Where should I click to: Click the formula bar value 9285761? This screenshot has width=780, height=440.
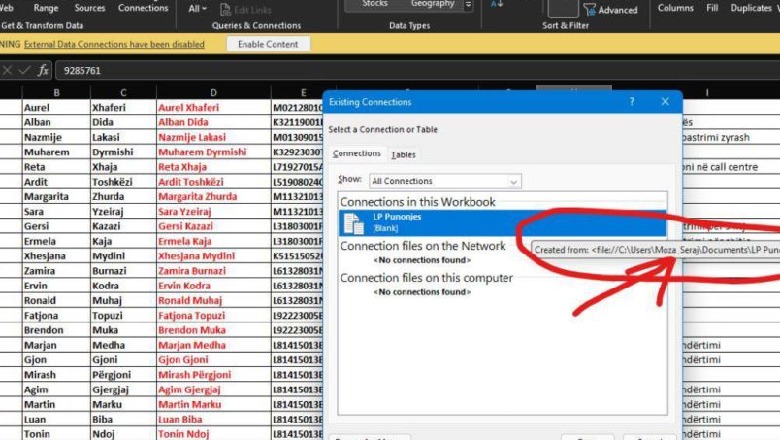click(82, 71)
